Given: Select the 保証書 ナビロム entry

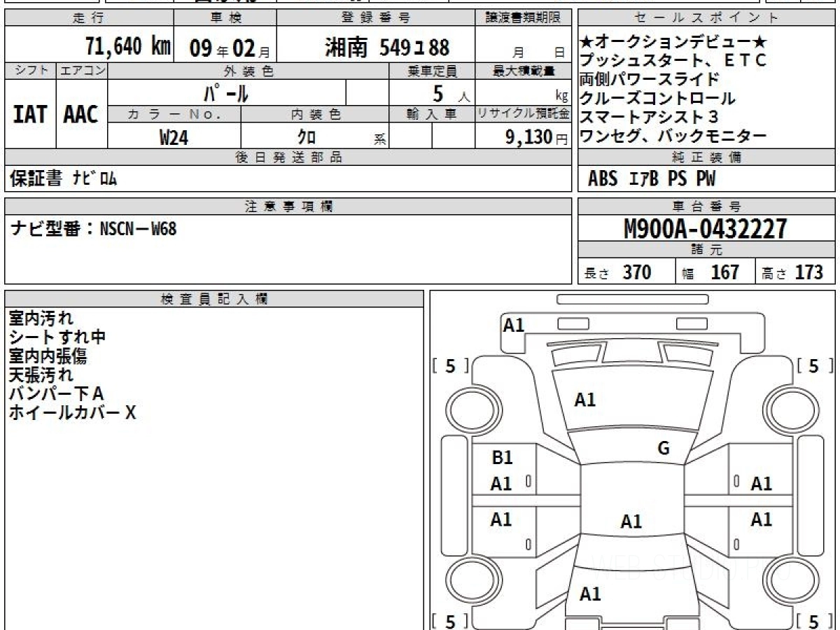Looking at the screenshot, I should 63,179.
